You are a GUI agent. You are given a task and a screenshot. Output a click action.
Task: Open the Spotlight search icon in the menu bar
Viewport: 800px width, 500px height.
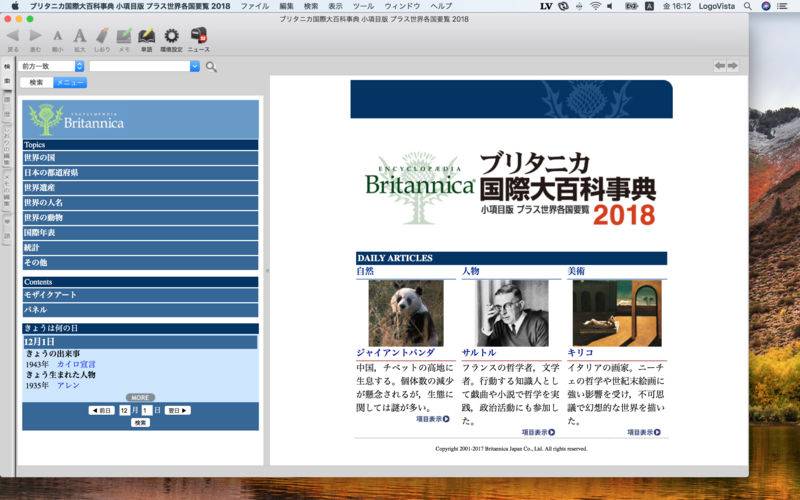click(747, 6)
